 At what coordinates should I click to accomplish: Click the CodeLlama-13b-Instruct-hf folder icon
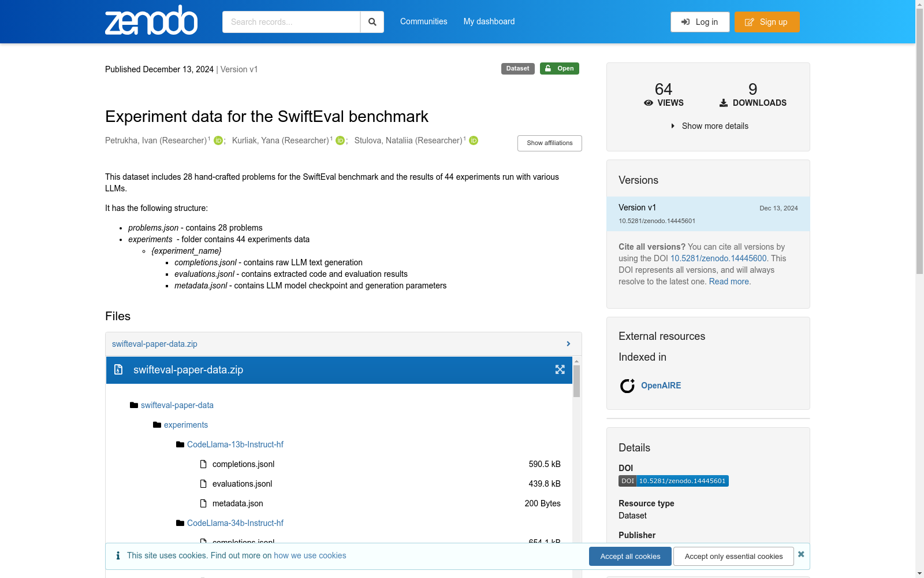point(180,444)
